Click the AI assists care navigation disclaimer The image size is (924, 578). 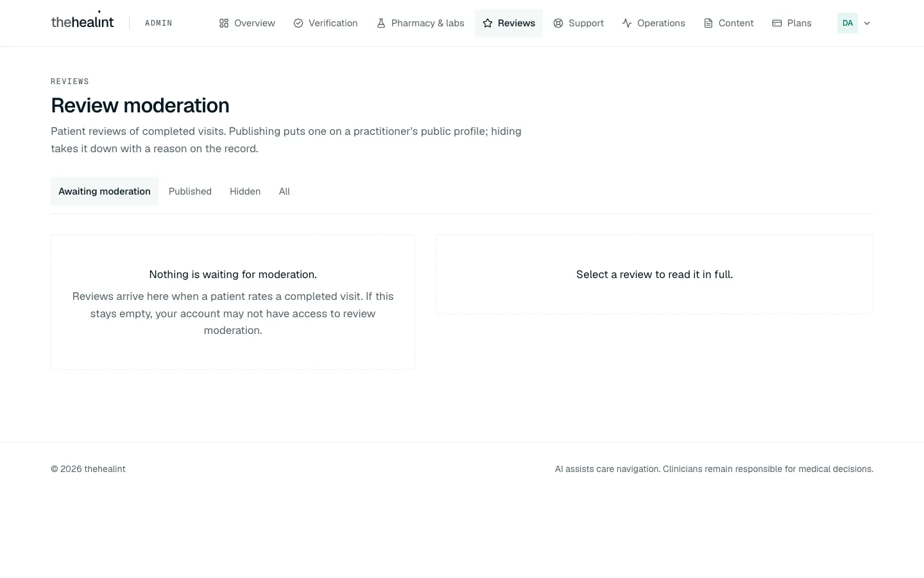pyautogui.click(x=714, y=469)
